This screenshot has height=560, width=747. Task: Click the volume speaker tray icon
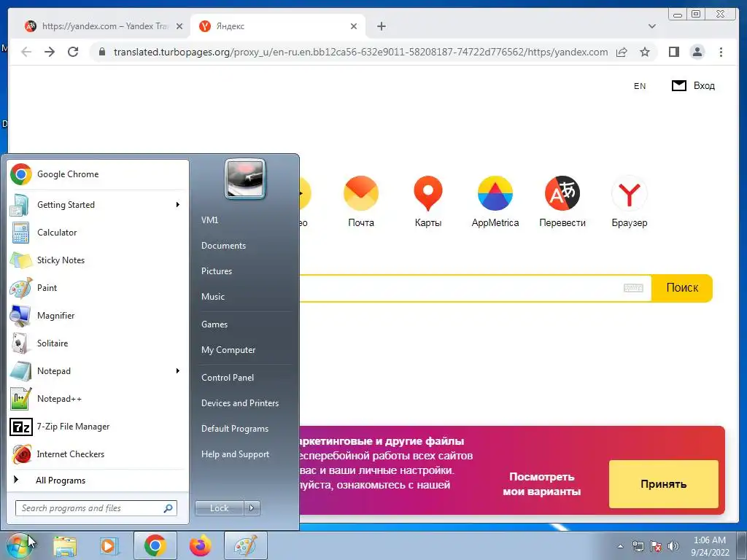(673, 546)
